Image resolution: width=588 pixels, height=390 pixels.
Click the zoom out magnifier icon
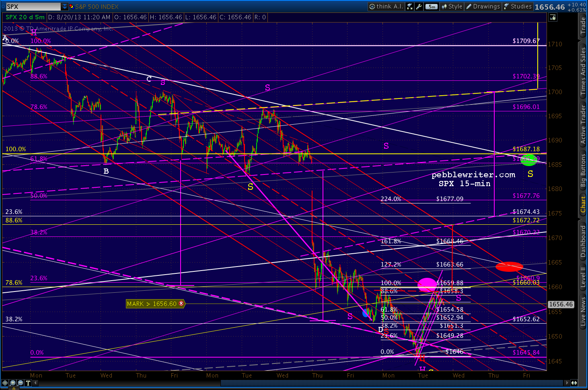21,383
